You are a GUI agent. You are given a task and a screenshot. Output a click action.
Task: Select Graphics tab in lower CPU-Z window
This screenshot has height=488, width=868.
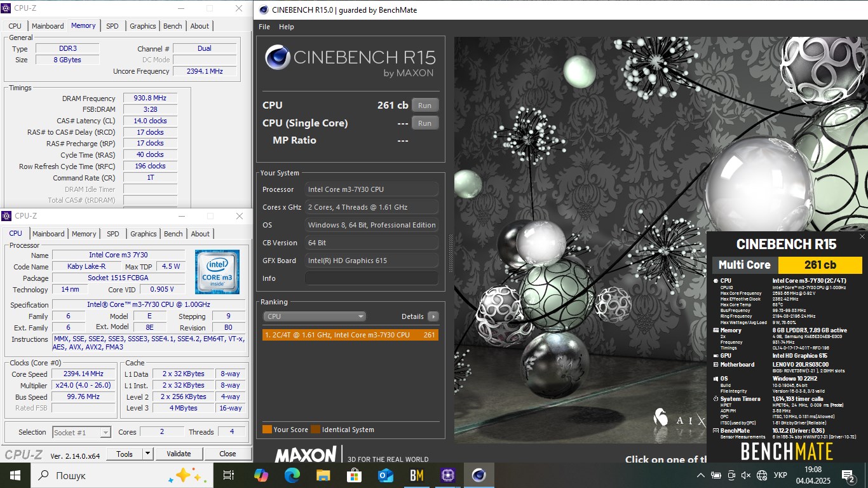click(x=144, y=234)
